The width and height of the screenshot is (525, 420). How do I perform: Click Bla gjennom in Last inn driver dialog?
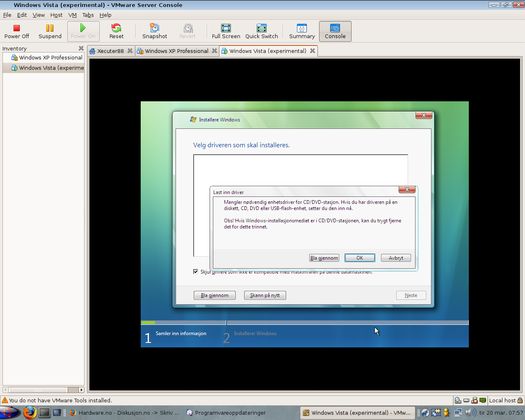pos(324,258)
